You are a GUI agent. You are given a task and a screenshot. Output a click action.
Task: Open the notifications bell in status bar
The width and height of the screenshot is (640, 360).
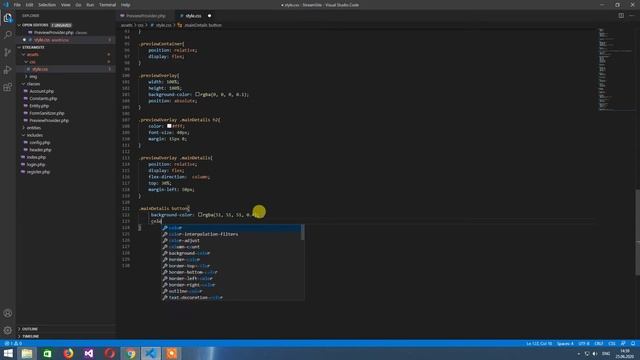[633, 344]
